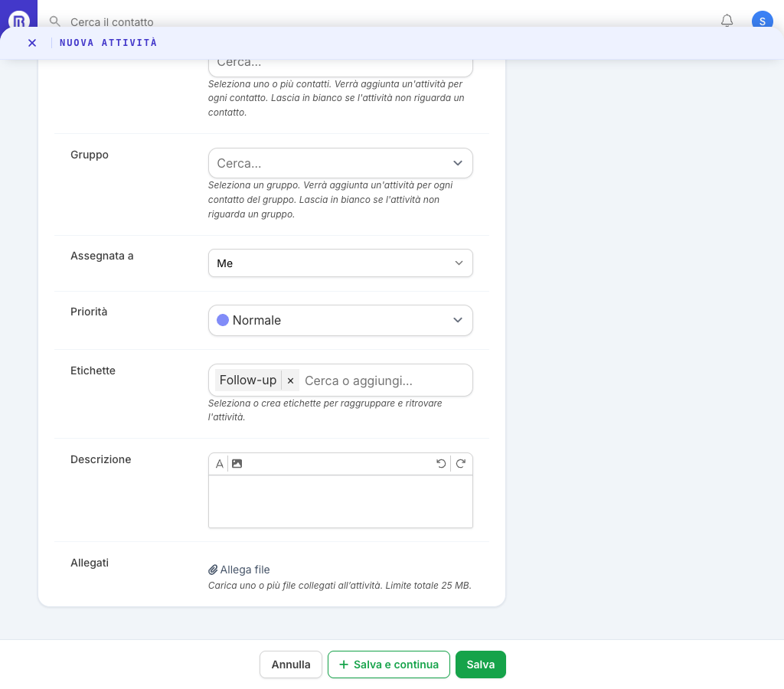Click the app logo icon
The height and width of the screenshot is (689, 784).
click(19, 21)
